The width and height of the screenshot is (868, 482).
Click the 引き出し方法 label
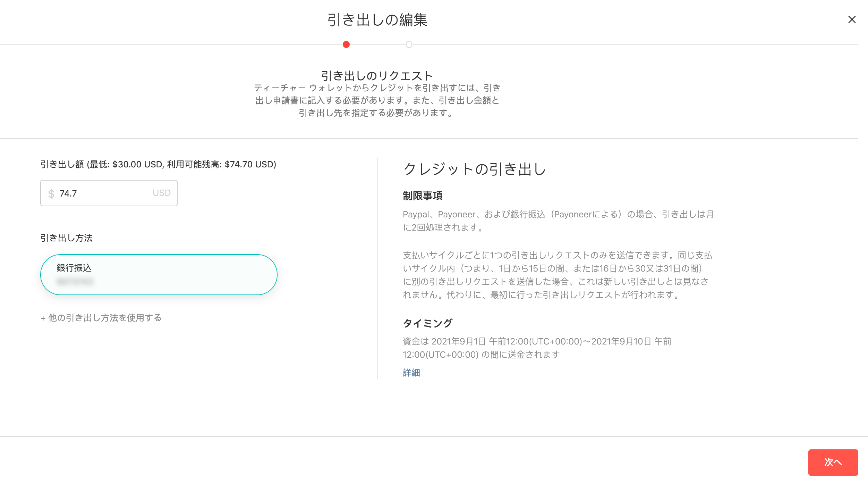(x=66, y=238)
